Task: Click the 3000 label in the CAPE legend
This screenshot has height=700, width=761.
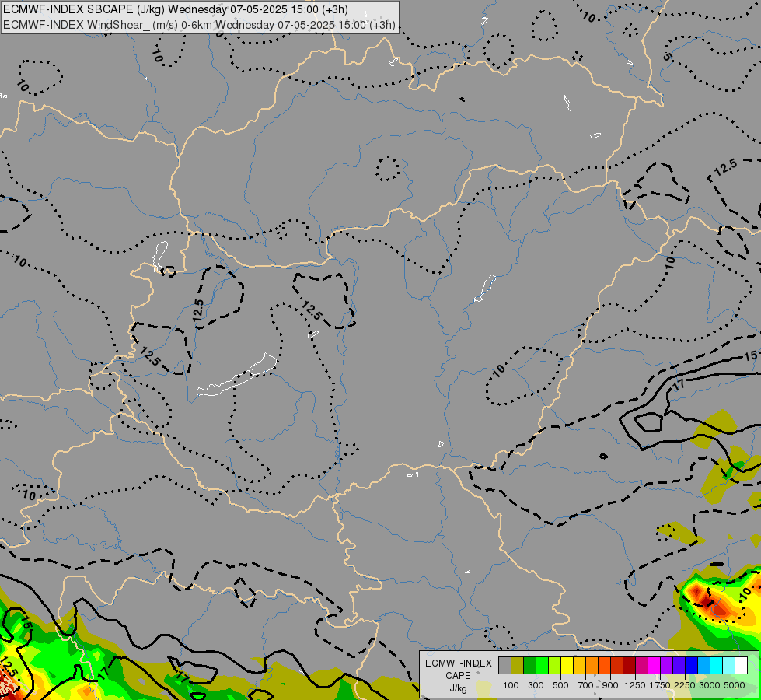Action: point(710,685)
